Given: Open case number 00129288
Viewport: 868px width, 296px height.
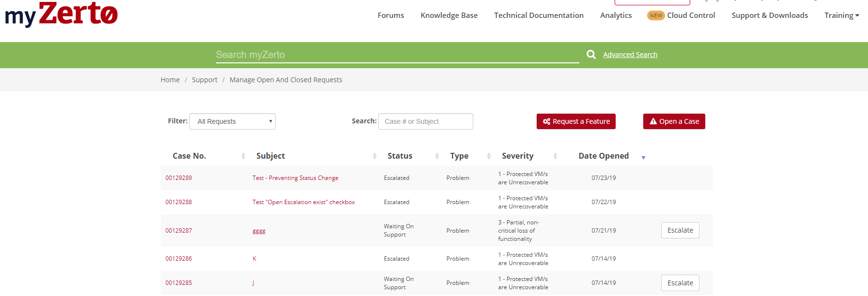Looking at the screenshot, I should tap(179, 202).
